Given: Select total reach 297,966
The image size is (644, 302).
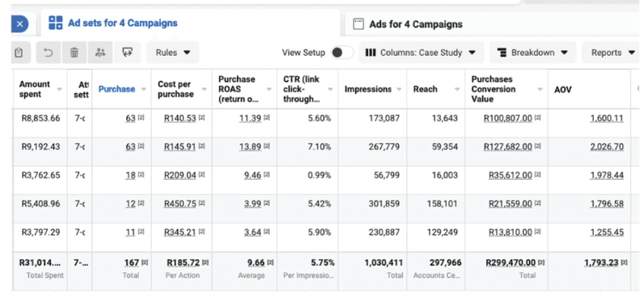Looking at the screenshot, I should (x=445, y=262).
